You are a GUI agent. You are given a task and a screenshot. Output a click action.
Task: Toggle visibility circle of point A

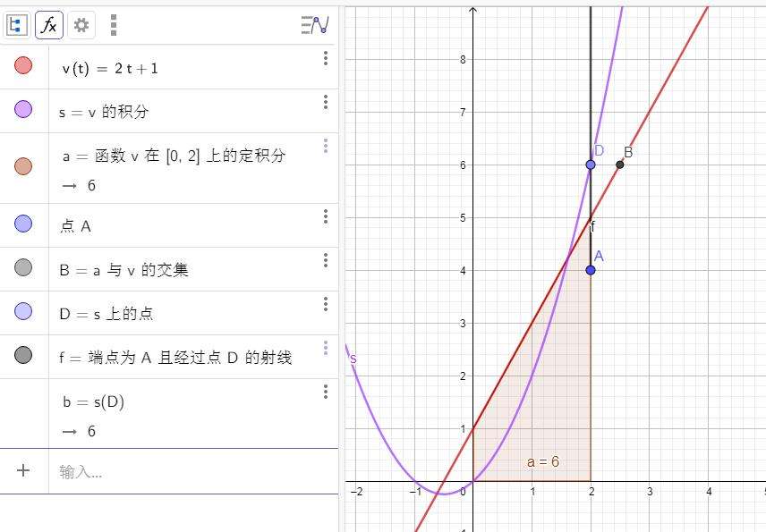[24, 226]
